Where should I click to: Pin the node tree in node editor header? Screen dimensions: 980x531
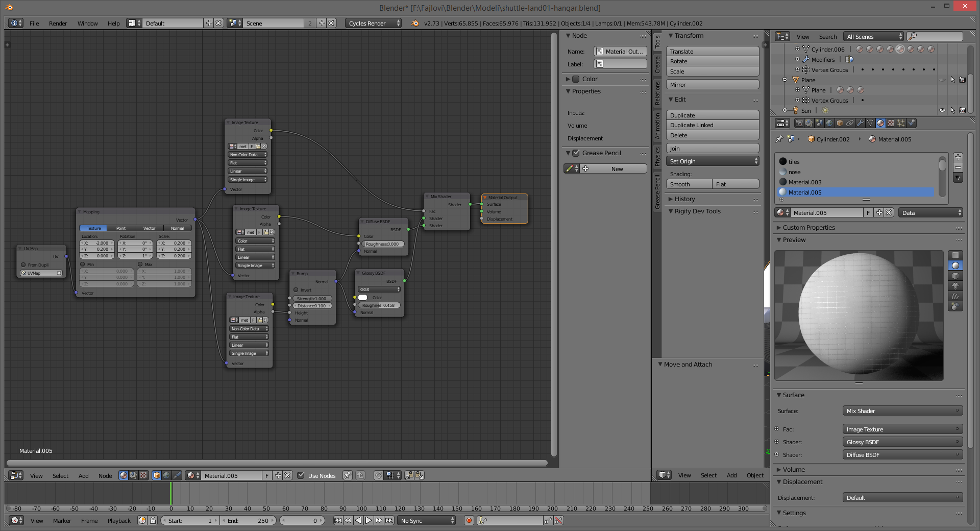point(348,475)
